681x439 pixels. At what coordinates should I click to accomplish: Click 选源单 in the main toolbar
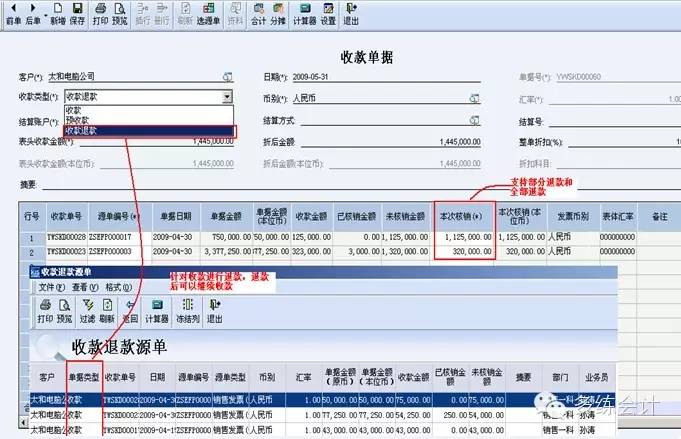(208, 14)
